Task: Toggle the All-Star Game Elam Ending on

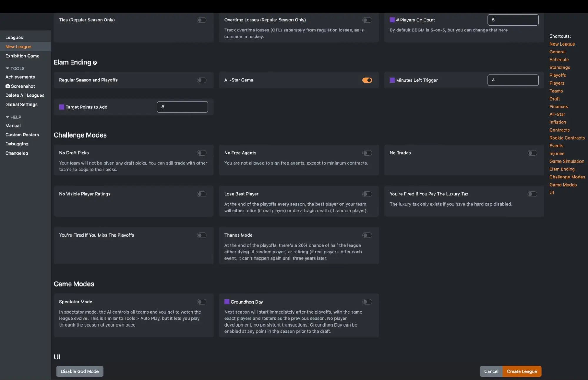Action: pos(367,80)
